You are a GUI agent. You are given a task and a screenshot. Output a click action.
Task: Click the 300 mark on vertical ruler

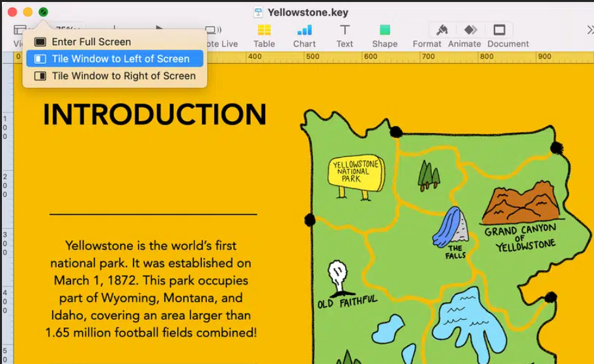[x=5, y=244]
